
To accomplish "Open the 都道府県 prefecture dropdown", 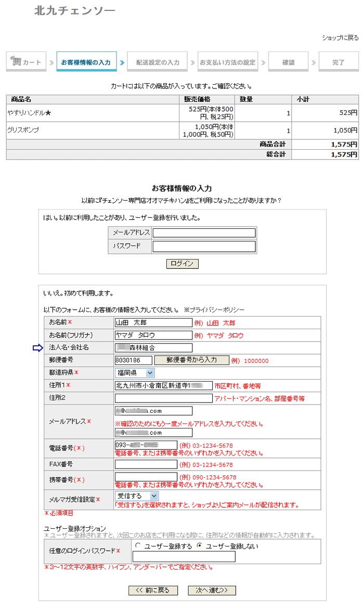I will (x=135, y=373).
